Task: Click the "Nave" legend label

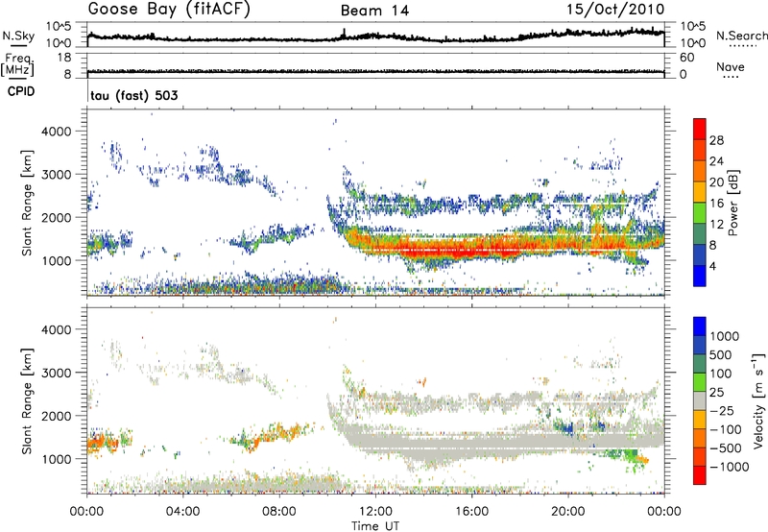Action: (x=731, y=66)
